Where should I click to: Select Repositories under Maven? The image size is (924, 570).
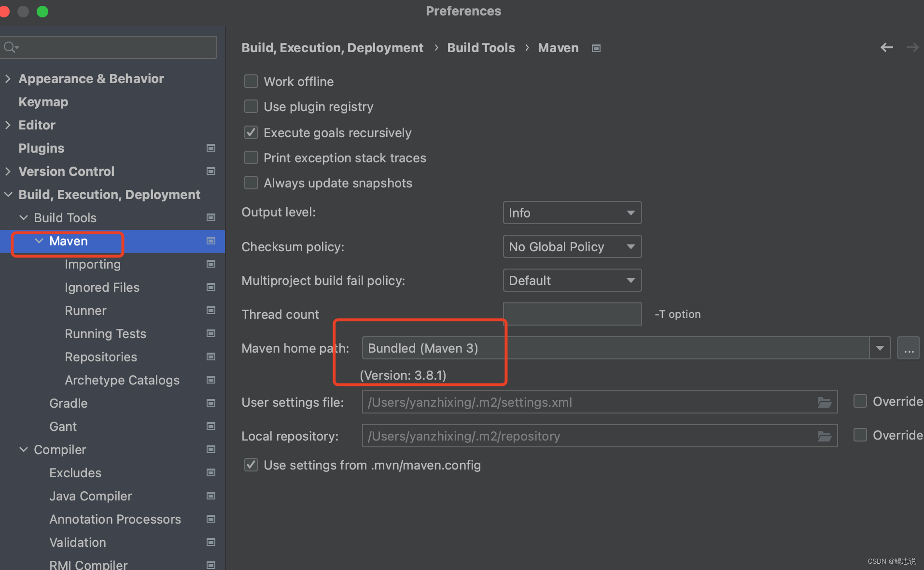tap(101, 357)
